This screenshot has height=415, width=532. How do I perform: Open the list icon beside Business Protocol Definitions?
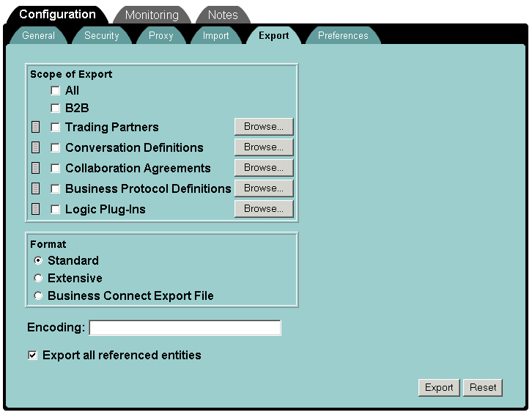point(36,188)
